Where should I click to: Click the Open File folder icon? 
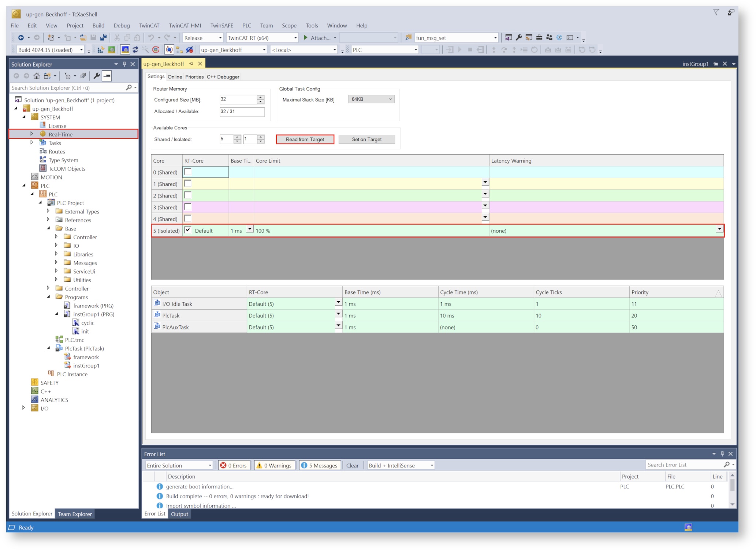tap(83, 38)
